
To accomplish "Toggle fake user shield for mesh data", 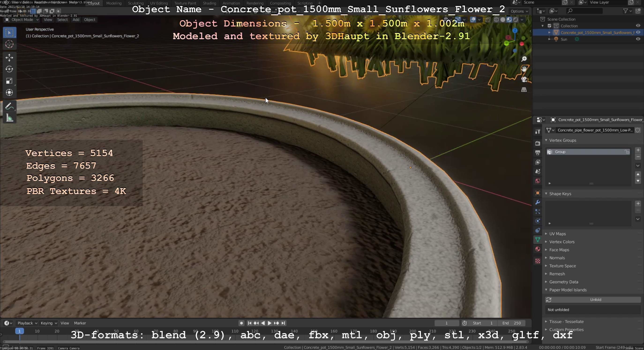I will tap(638, 130).
